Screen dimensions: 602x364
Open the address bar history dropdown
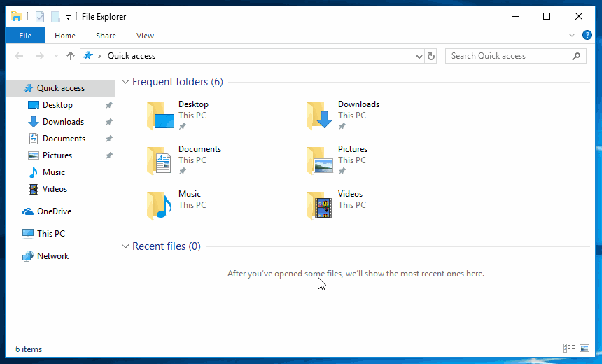point(419,57)
